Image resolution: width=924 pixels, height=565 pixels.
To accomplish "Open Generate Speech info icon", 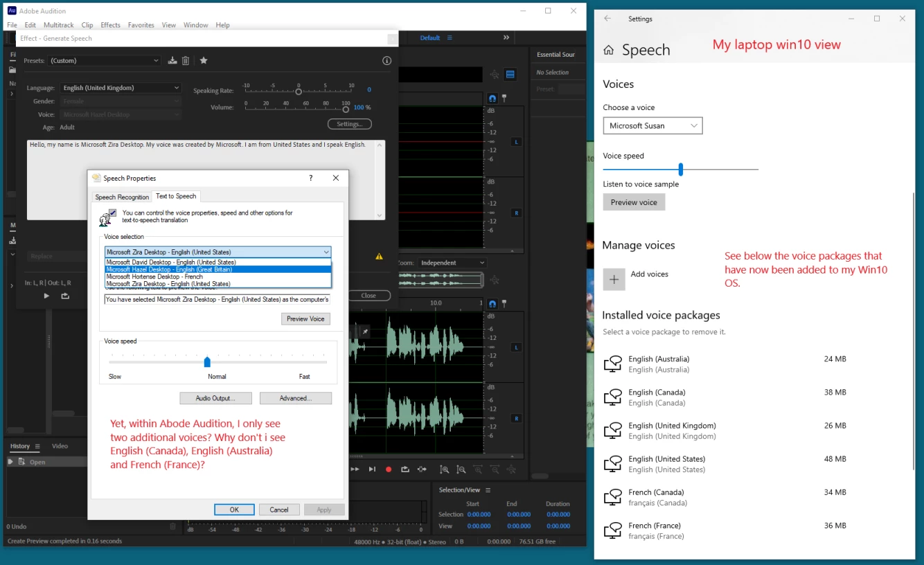I will click(387, 61).
